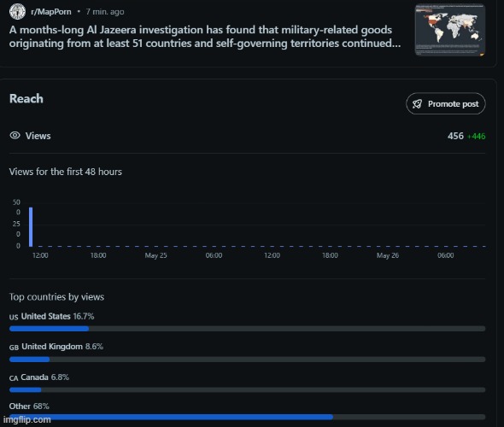Viewport: 504px width, 427px height.
Task: Click the eye icon beside Views
Action: [15, 135]
